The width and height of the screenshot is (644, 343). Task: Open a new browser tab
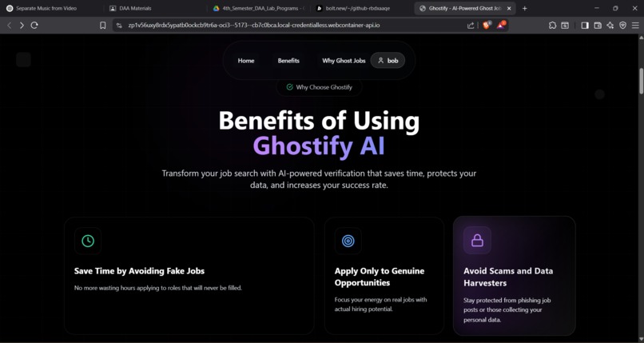point(524,8)
